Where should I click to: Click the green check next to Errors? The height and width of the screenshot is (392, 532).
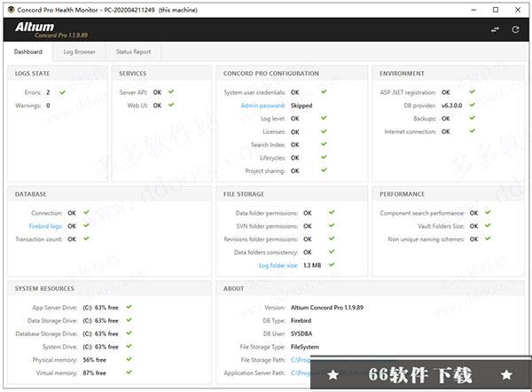pos(62,92)
